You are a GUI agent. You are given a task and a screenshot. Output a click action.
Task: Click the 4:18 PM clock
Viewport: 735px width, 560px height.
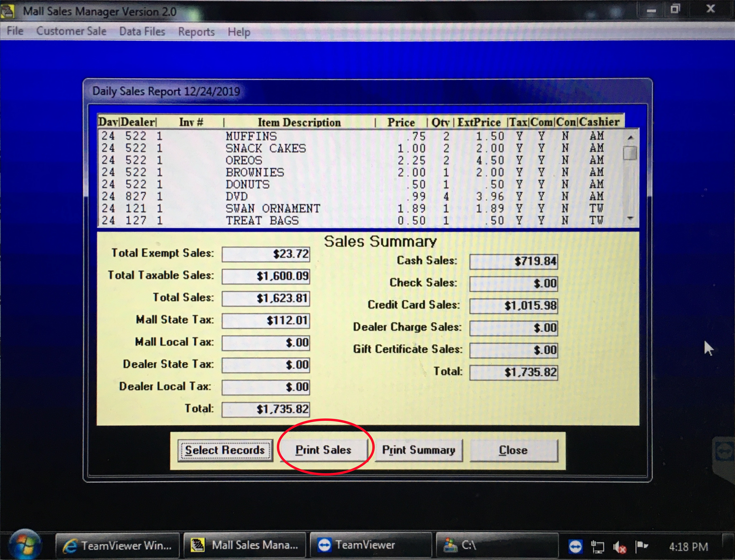688,547
